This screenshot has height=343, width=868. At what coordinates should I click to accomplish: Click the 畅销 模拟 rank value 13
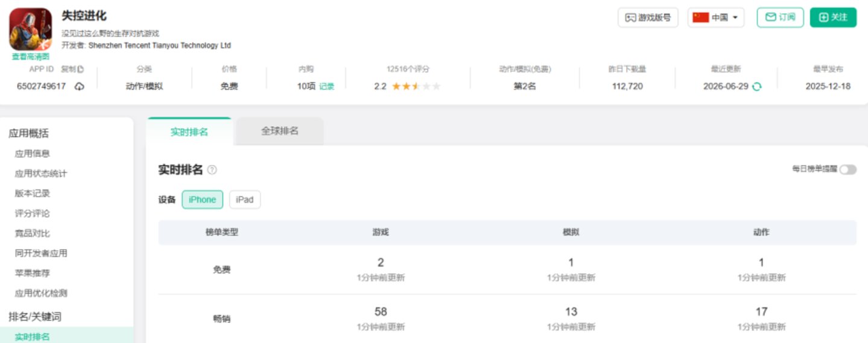[x=571, y=312]
